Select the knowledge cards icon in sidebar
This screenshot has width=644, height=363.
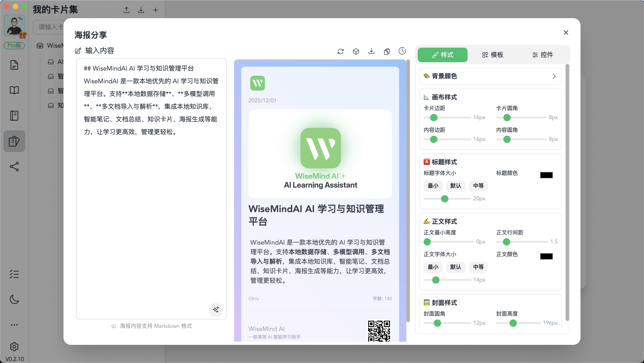[14, 141]
